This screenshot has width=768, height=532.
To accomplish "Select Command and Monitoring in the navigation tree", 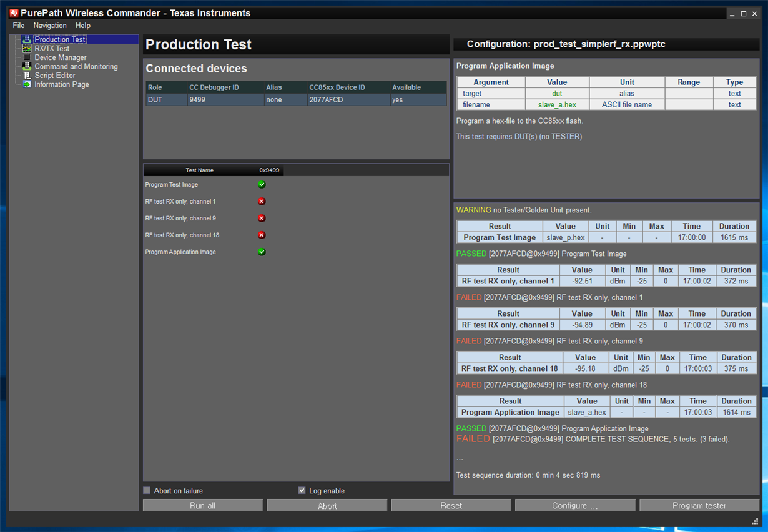I will [76, 66].
